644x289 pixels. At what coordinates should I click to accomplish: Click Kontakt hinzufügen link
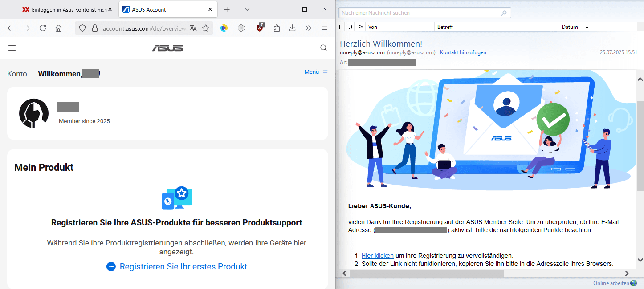click(463, 52)
